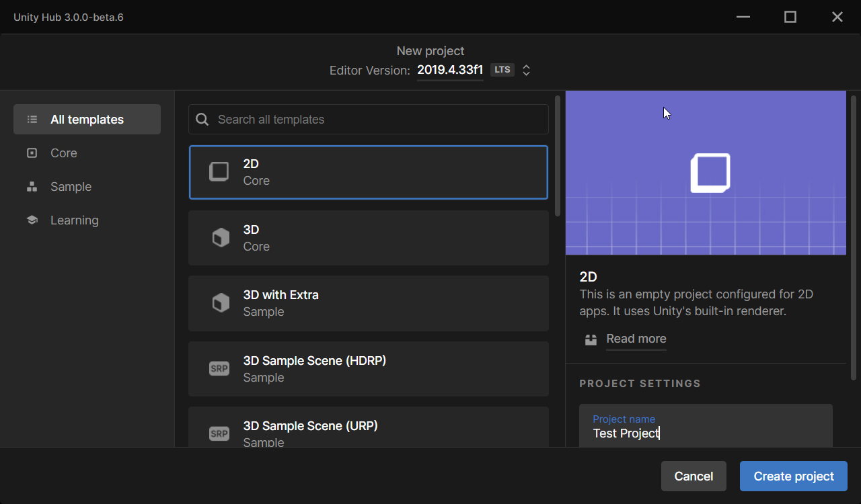Screen dimensions: 861x504
Task: Minimize the Unity Hub window
Action: click(743, 17)
